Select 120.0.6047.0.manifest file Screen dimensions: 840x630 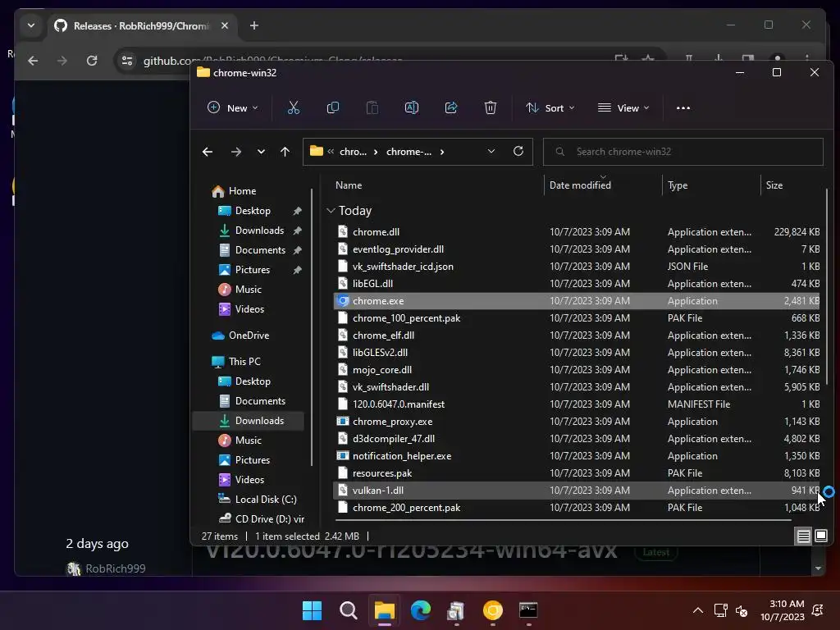(576, 404)
